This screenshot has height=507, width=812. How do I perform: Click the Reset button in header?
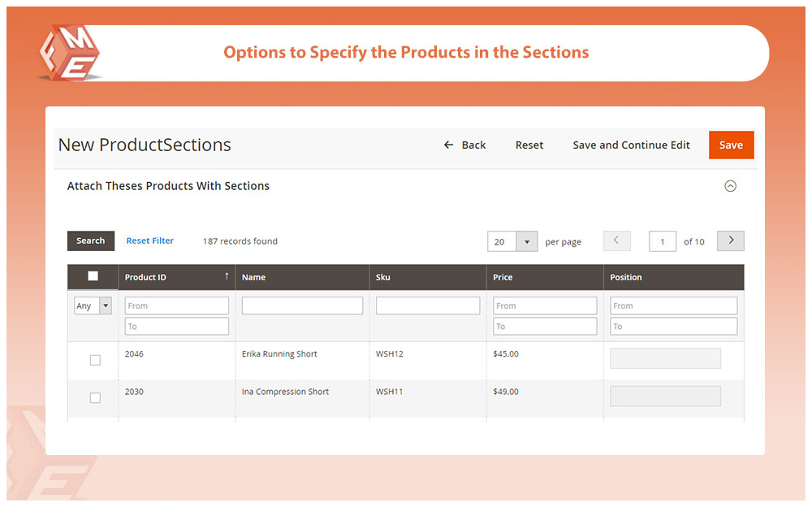[x=529, y=145]
